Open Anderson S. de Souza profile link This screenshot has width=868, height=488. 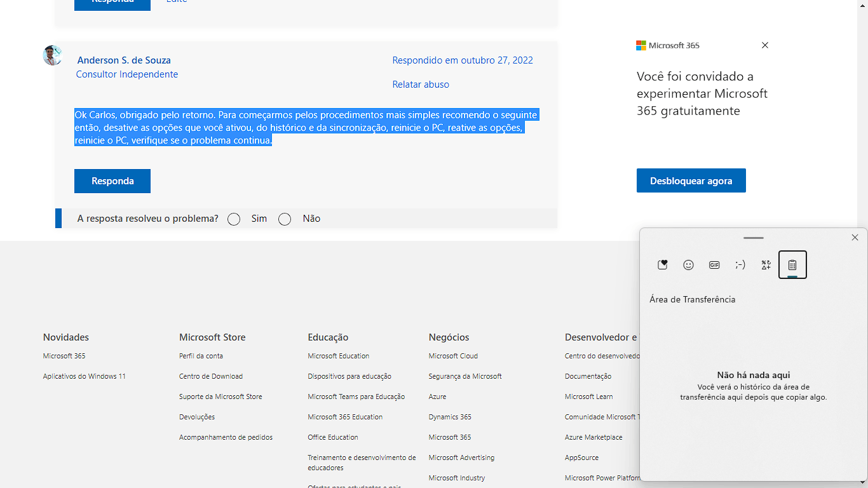click(124, 60)
